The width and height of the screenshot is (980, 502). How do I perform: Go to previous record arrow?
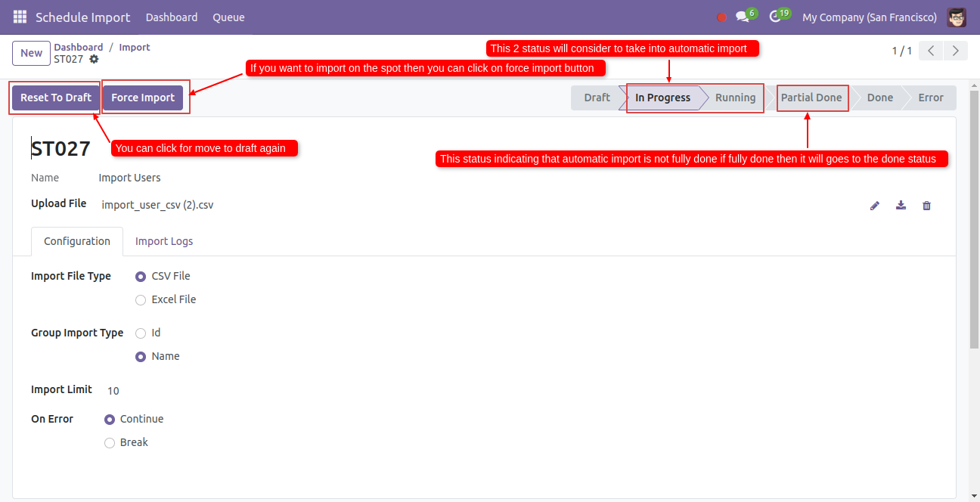tap(931, 51)
